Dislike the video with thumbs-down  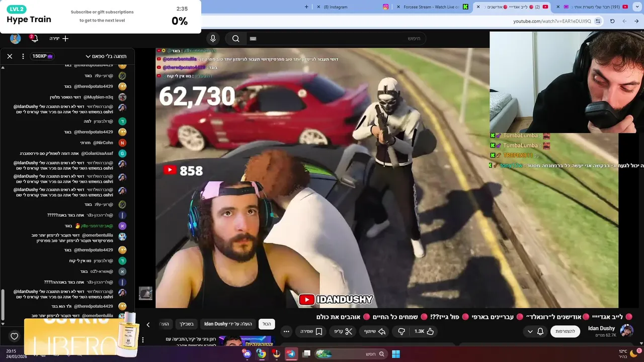point(401,331)
